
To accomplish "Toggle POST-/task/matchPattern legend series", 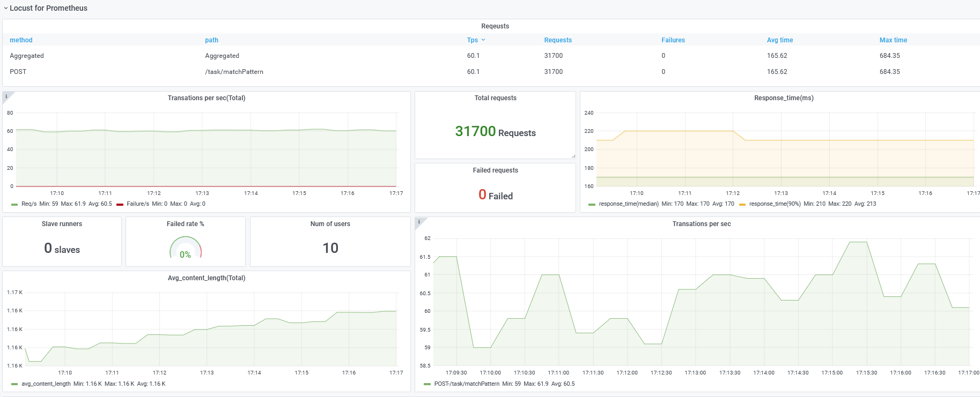I will (x=467, y=384).
